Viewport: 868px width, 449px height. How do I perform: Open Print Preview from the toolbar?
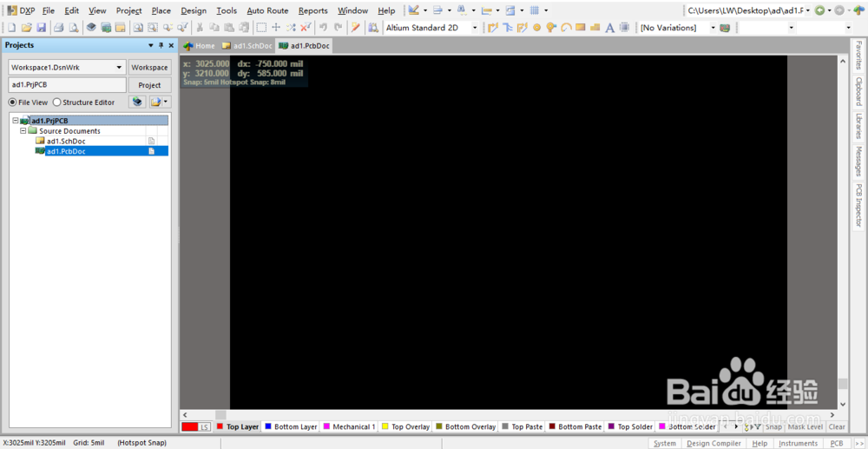(x=73, y=28)
